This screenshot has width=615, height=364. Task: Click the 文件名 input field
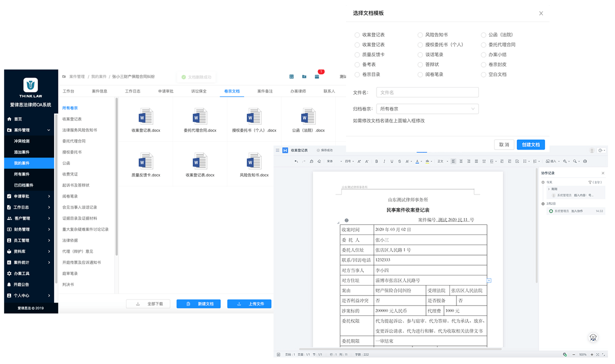coord(427,92)
